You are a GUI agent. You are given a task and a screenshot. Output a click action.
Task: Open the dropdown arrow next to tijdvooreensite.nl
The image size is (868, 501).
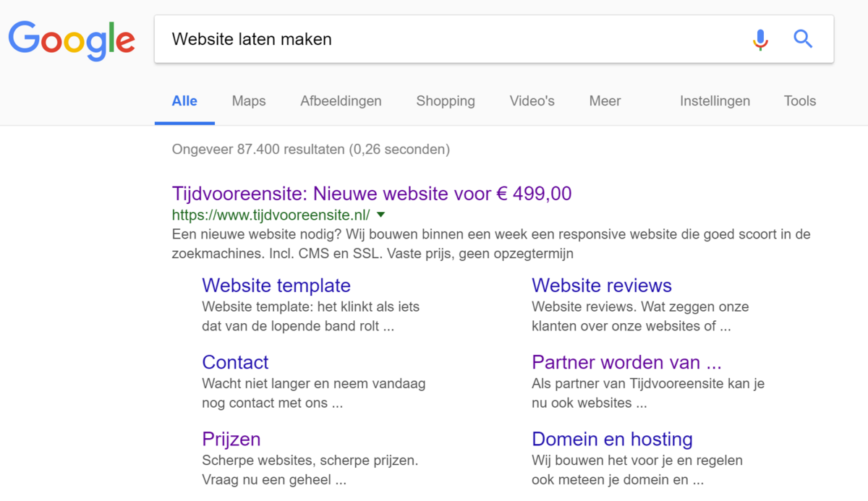pos(381,214)
